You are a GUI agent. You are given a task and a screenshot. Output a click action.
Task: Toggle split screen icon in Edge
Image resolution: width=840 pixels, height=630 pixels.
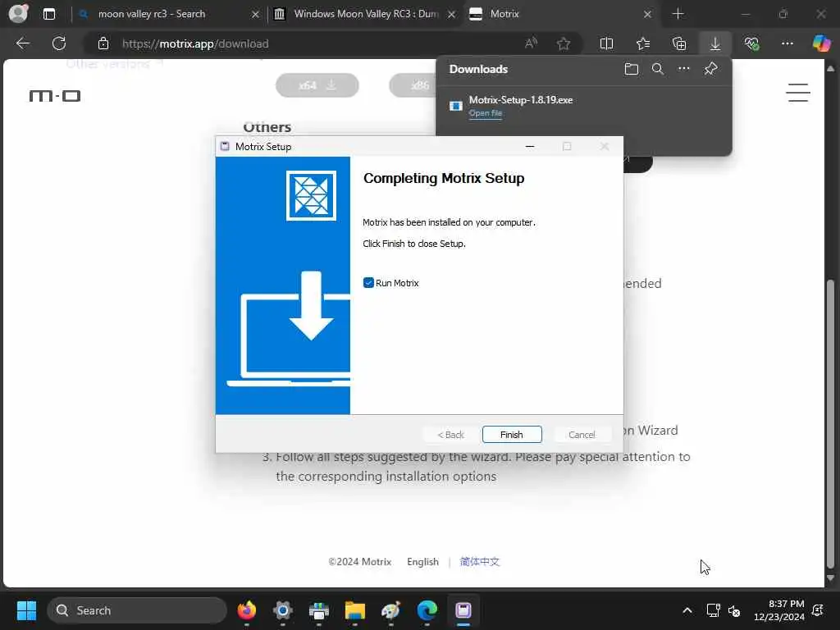point(606,43)
